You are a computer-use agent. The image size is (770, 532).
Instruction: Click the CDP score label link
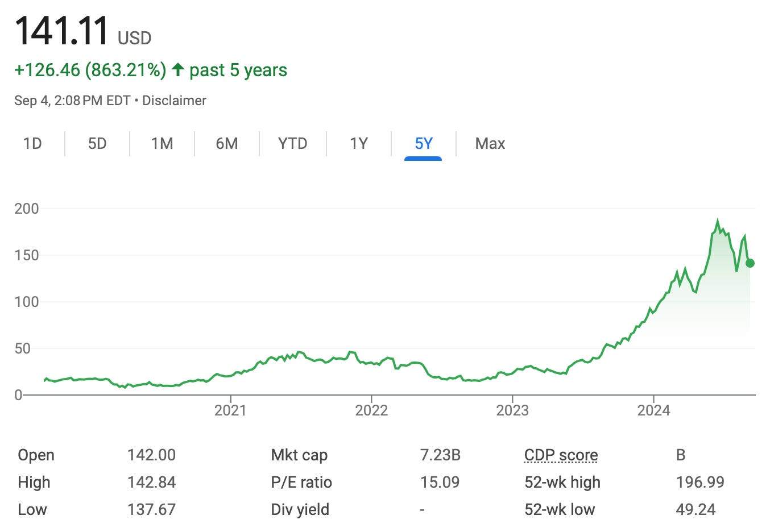[x=561, y=455]
